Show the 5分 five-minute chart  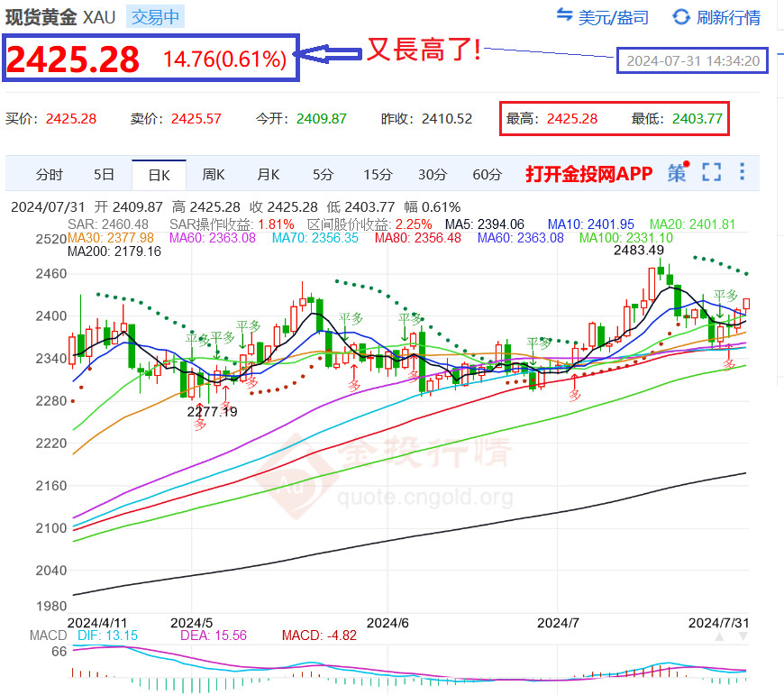(x=323, y=175)
